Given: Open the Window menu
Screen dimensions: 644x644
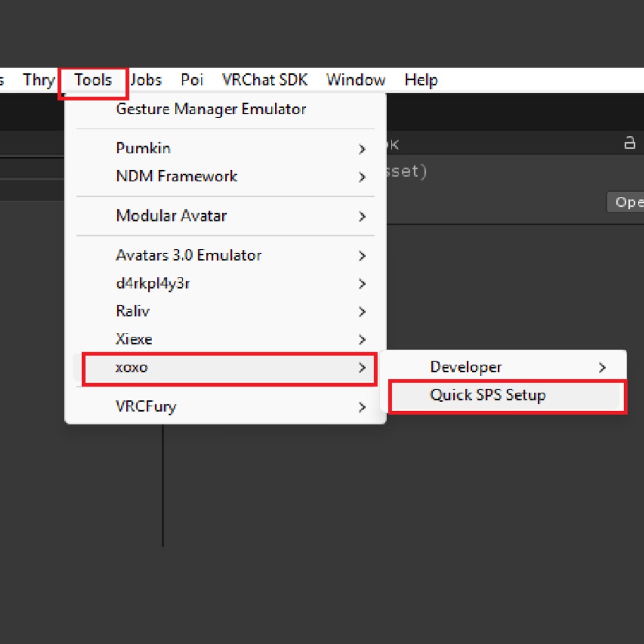Looking at the screenshot, I should coord(355,80).
